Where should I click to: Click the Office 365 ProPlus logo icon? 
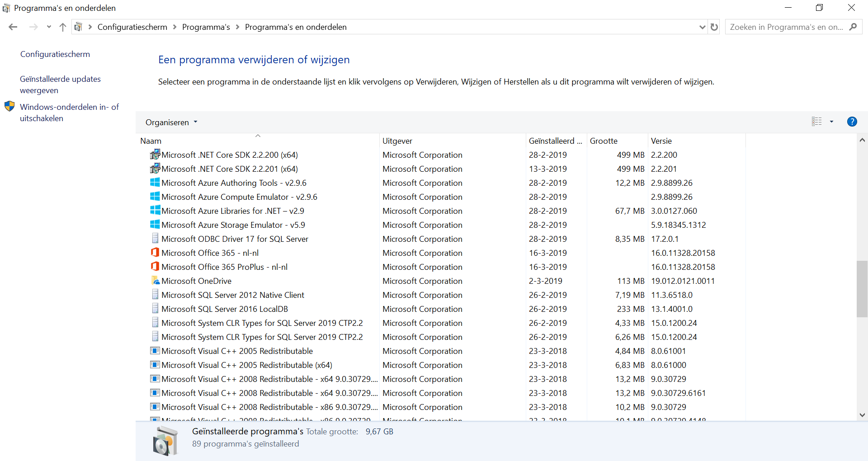tap(155, 267)
